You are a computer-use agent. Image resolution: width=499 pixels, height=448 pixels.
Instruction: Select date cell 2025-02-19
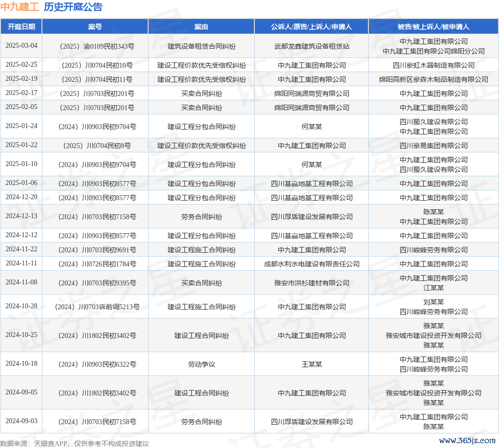(21, 78)
